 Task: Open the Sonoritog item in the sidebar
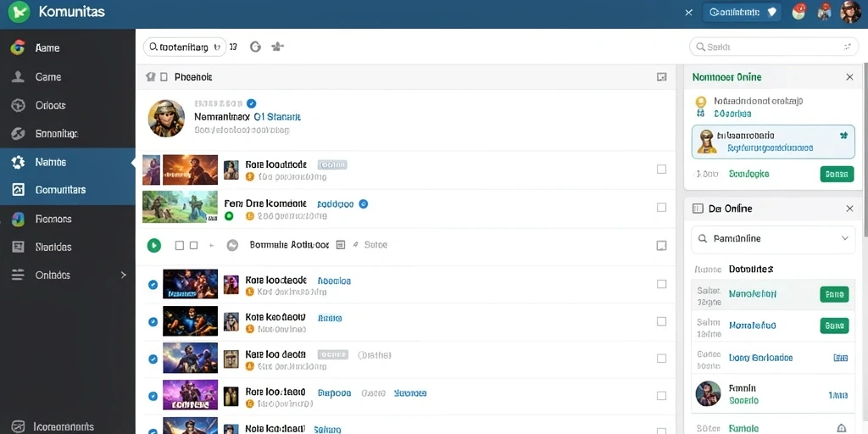[x=68, y=133]
